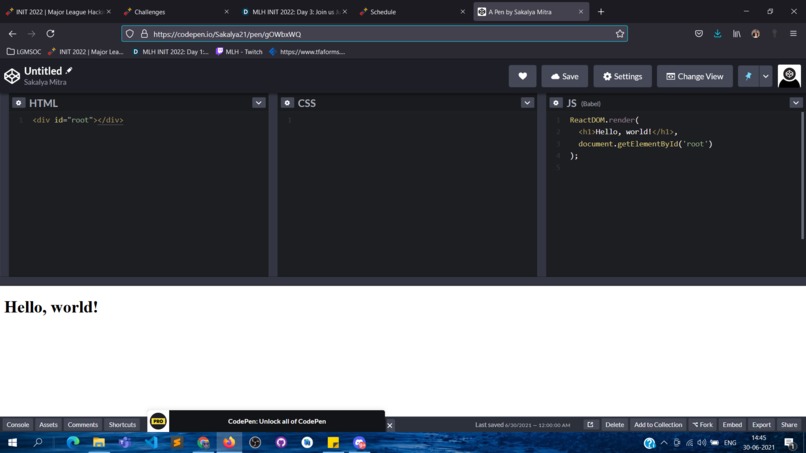The width and height of the screenshot is (806, 453).
Task: Reload the current page
Action: 50,33
